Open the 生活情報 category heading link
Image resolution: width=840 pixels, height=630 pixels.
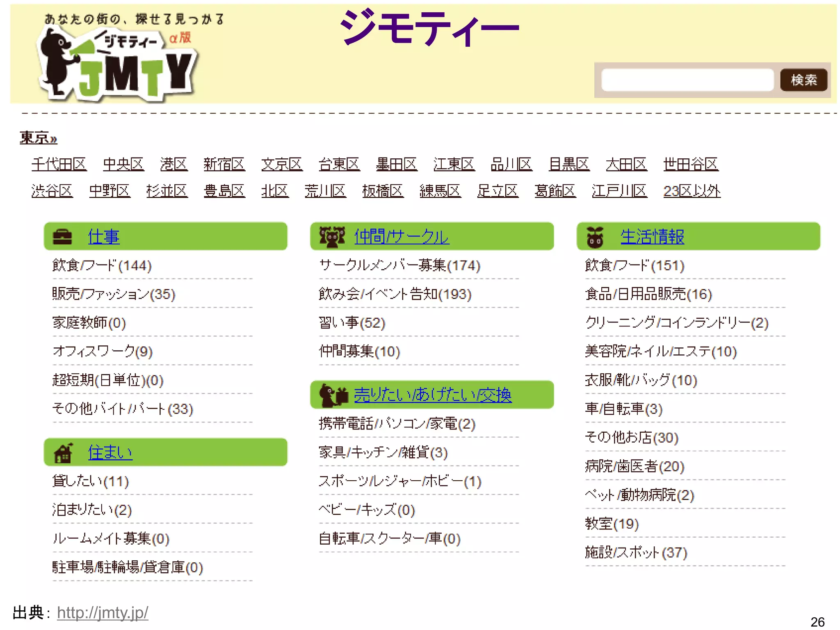coord(652,237)
